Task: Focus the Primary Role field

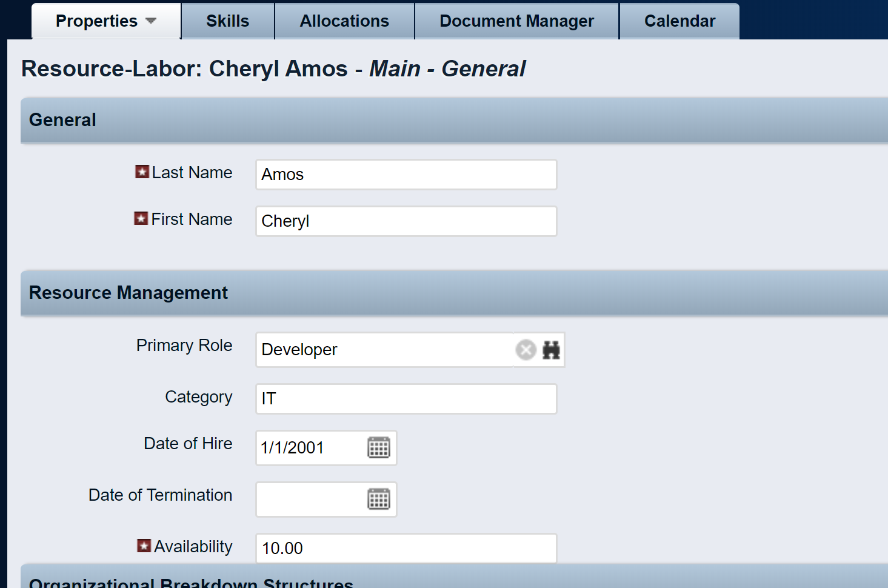Action: click(385, 350)
